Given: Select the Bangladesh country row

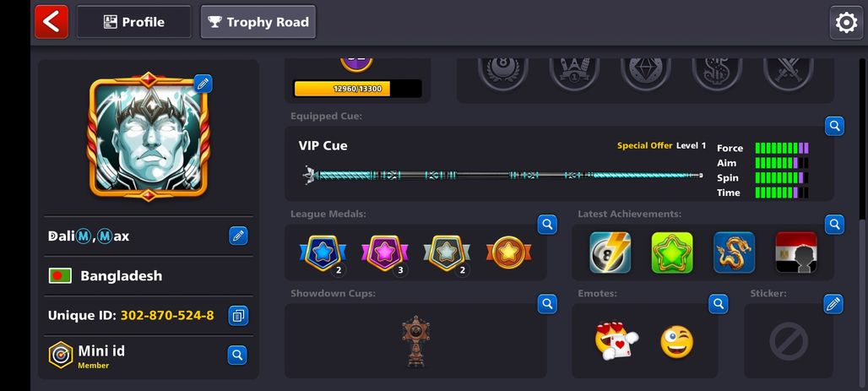Looking at the screenshot, I should point(149,275).
